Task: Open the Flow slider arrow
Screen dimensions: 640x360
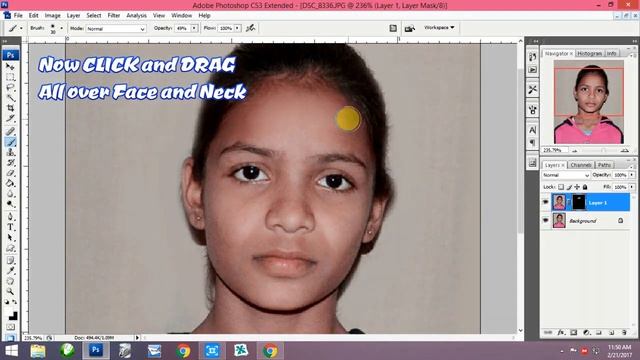Action: [x=237, y=28]
